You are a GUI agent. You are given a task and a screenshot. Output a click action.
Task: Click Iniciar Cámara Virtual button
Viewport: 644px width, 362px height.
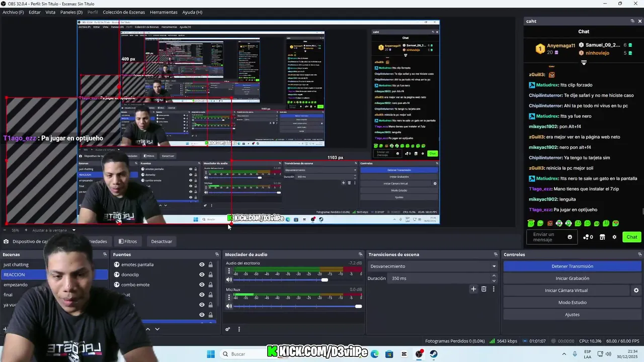[566, 291]
